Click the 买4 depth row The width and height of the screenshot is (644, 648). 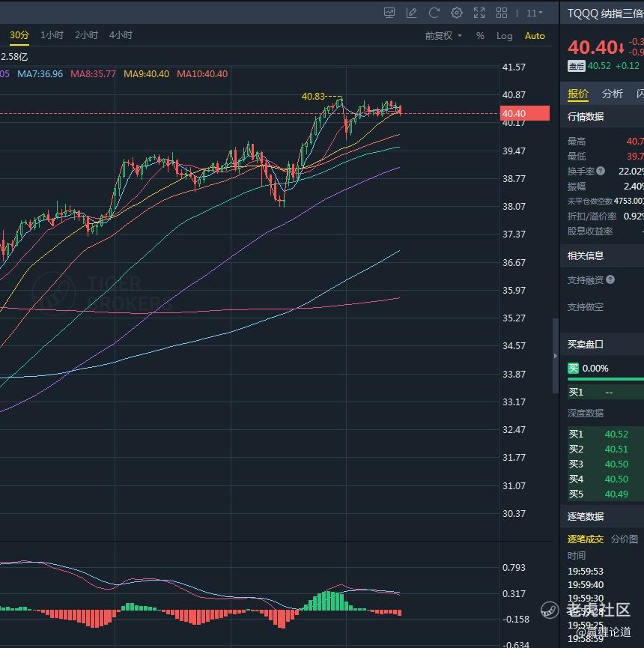click(606, 479)
